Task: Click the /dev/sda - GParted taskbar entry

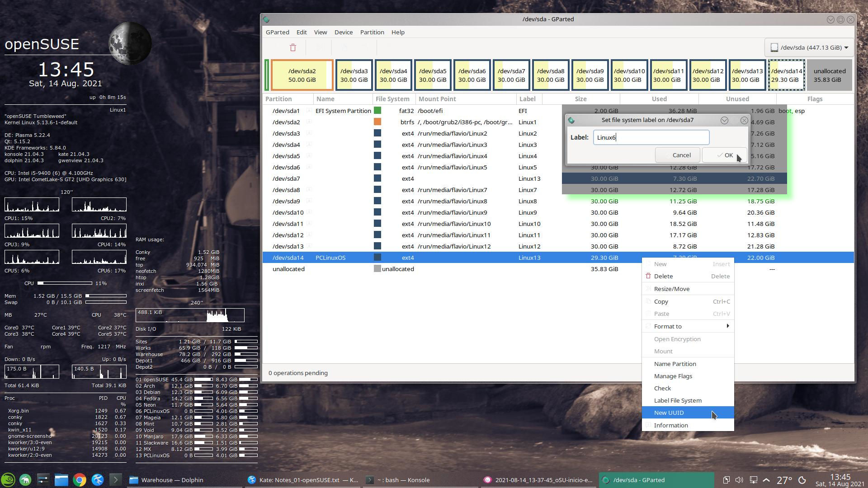Action: point(656,480)
